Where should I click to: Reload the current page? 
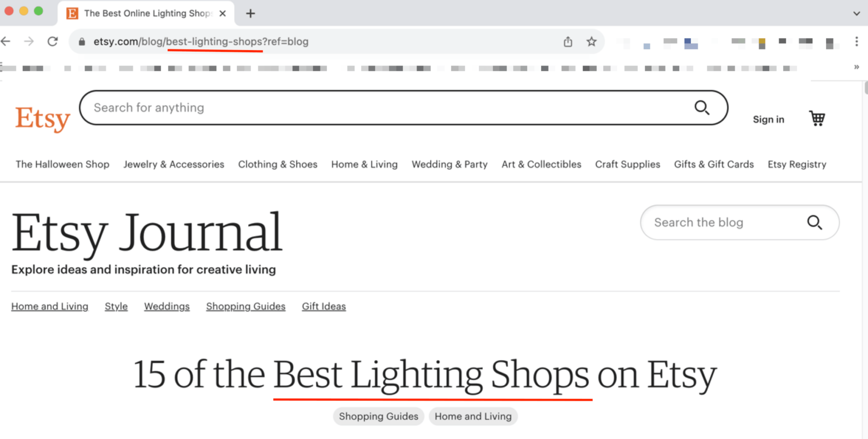pyautogui.click(x=53, y=41)
